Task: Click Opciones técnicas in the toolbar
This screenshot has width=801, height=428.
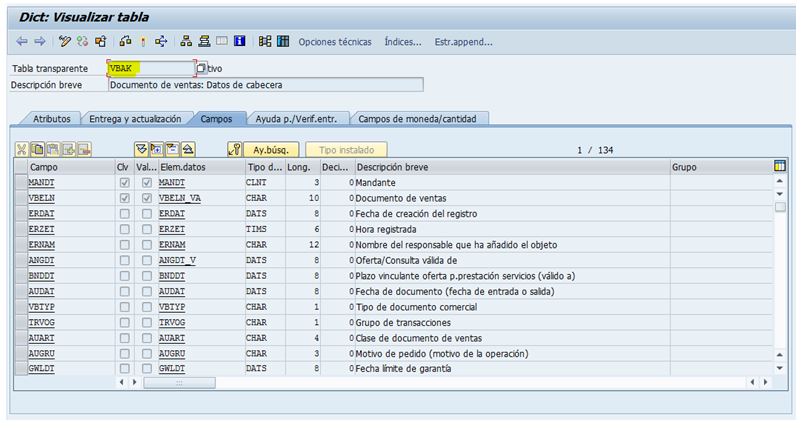Action: click(335, 42)
